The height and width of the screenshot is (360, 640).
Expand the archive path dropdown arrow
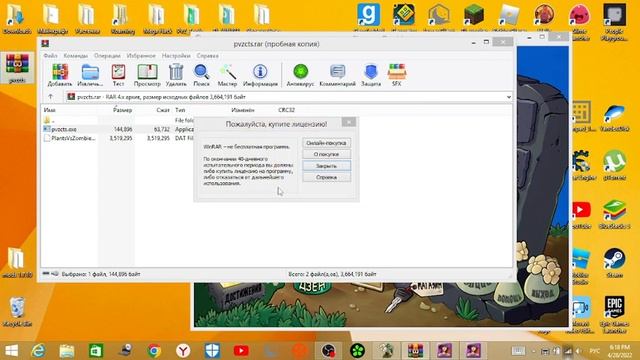509,97
